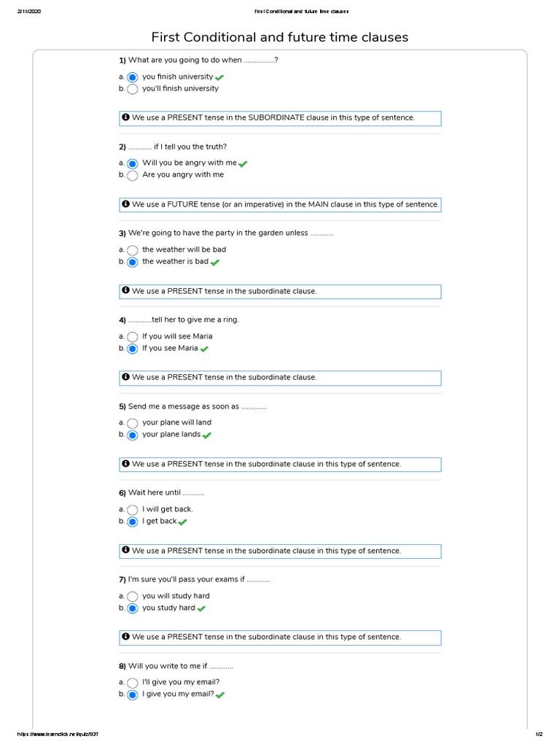The image size is (560, 747).
Task: Pick "I'll give you my email?" answer
Action: click(132, 683)
